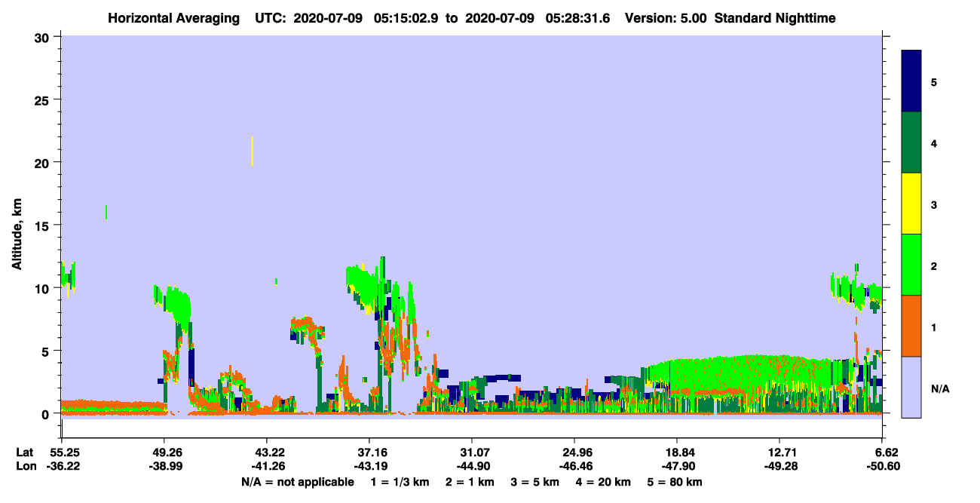
Task: Click the longitude value -49.28
Action: pos(779,466)
